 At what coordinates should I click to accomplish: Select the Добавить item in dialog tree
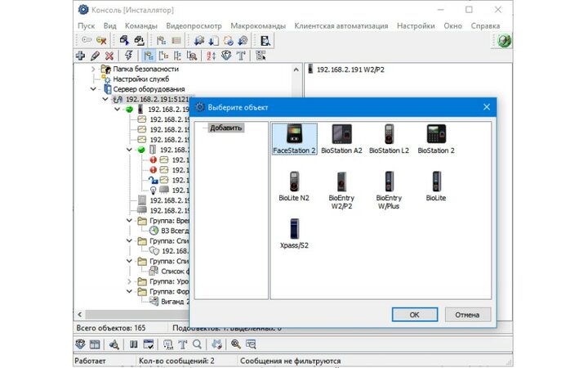coord(225,128)
